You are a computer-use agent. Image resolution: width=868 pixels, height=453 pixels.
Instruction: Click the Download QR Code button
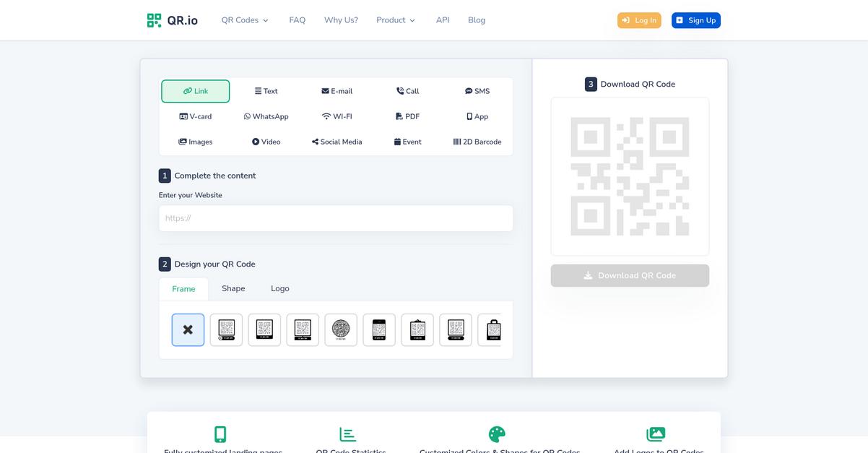(x=630, y=275)
